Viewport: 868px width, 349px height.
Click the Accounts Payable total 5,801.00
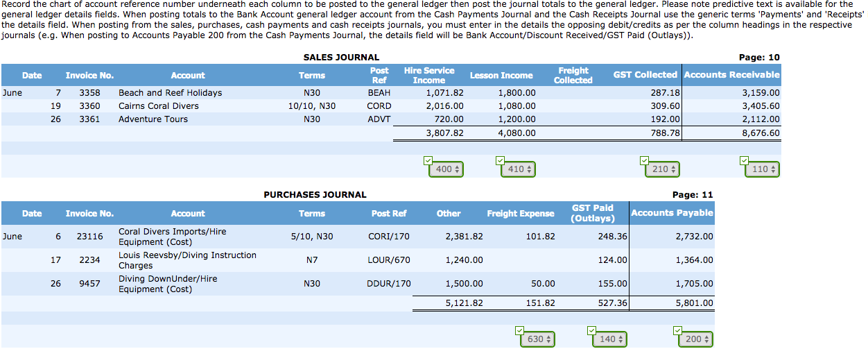[x=694, y=303]
